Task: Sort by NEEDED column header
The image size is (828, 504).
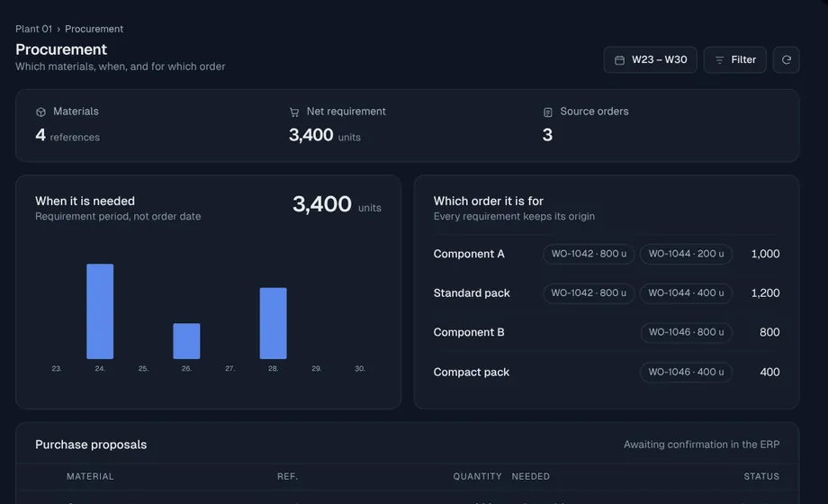Action: 531,476
